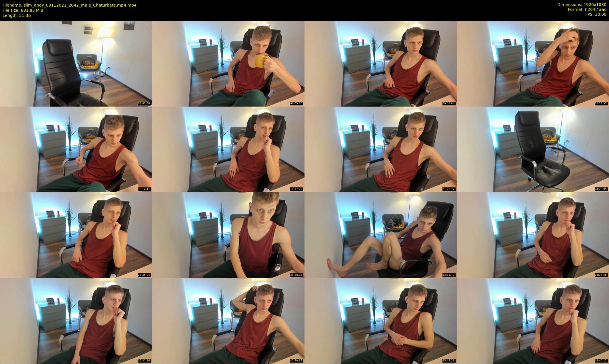Image resolution: width=609 pixels, height=364 pixels.
Task: Open the thumbnail stamped 42:40.34
Action: coord(228,321)
